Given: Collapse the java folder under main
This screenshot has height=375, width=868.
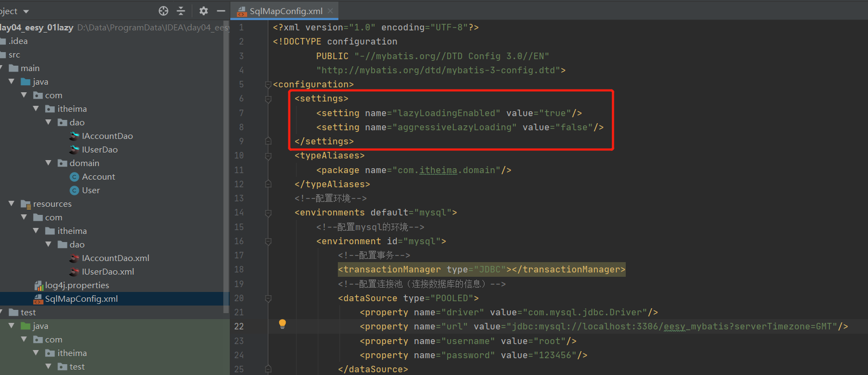Looking at the screenshot, I should click(11, 81).
